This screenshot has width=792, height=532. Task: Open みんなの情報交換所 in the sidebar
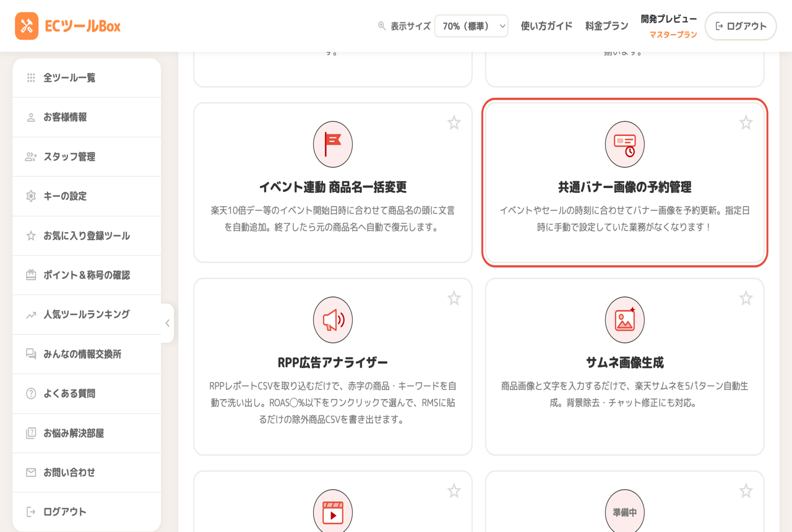coord(87,354)
